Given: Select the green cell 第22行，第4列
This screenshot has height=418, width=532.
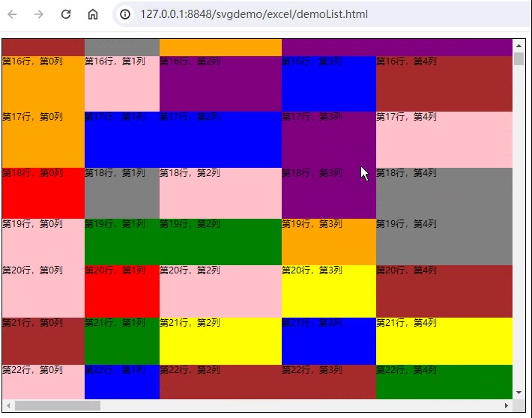Looking at the screenshot, I should (x=444, y=382).
